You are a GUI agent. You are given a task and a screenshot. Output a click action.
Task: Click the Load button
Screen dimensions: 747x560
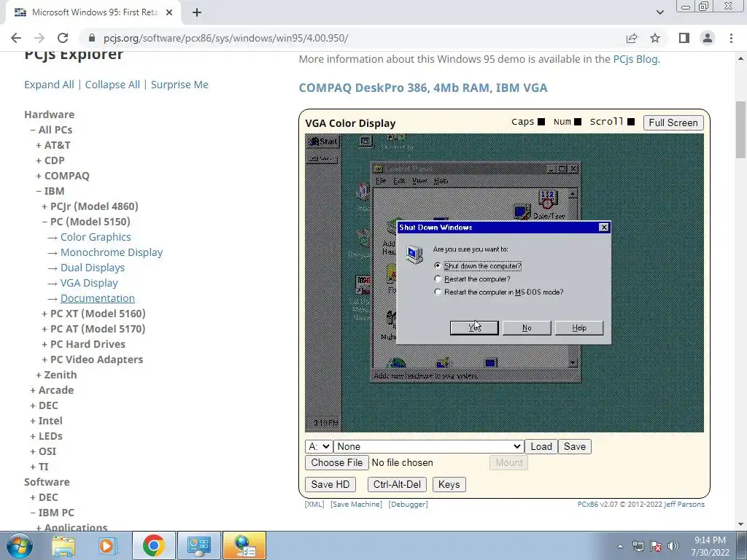[x=541, y=446]
